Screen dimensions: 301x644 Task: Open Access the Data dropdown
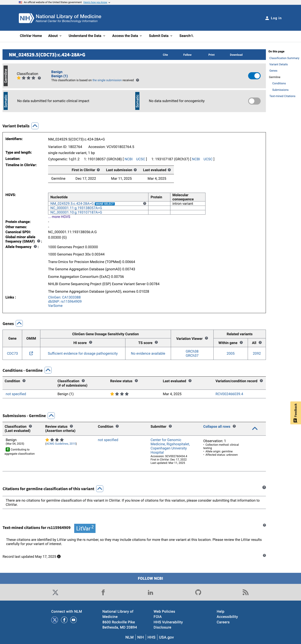127,36
